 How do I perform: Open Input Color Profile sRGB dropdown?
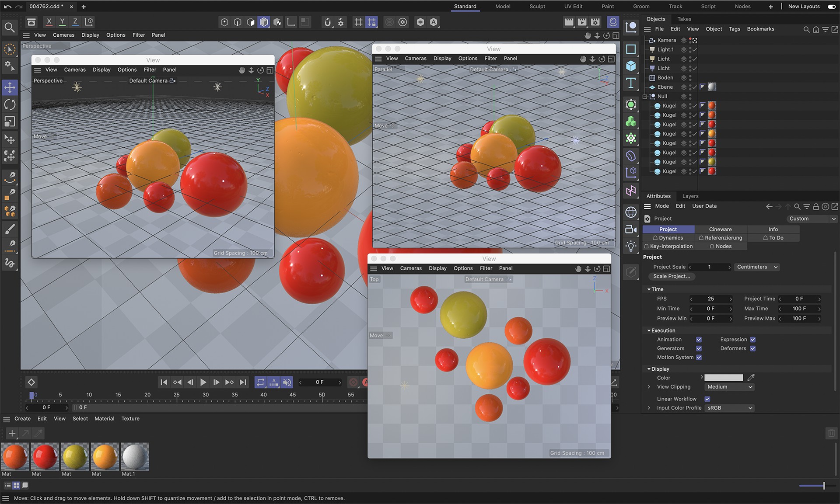pos(729,408)
